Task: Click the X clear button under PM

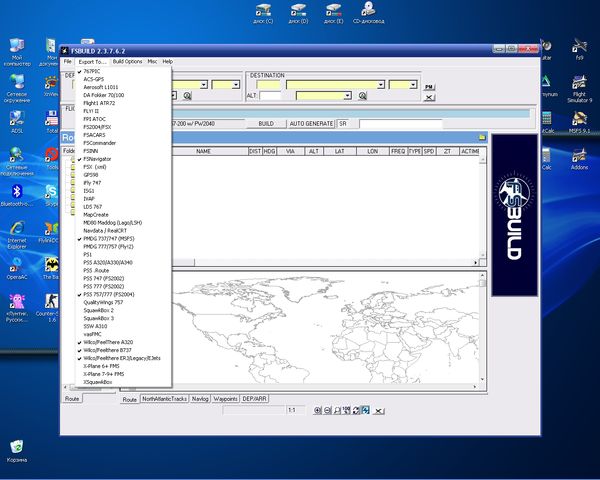Action: 429,97
